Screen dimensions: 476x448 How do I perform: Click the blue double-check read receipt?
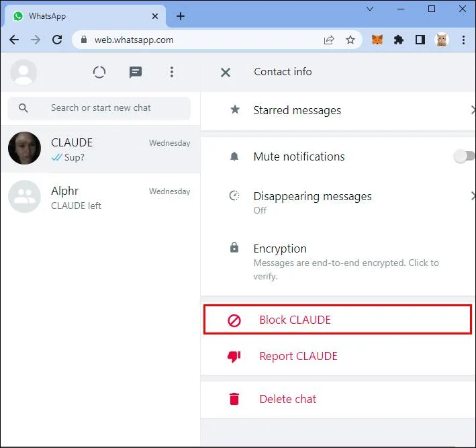click(x=57, y=157)
